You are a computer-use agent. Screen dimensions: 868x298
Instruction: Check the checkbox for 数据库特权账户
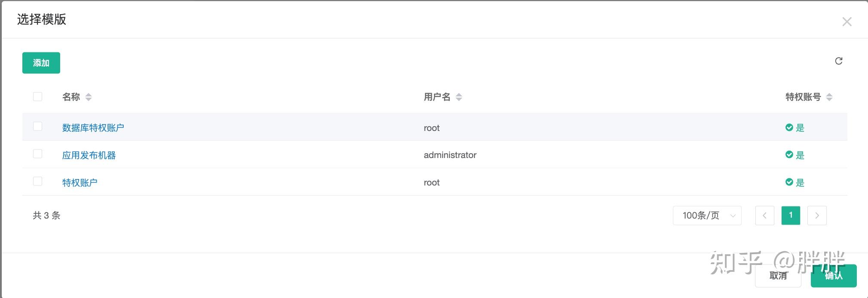click(37, 127)
